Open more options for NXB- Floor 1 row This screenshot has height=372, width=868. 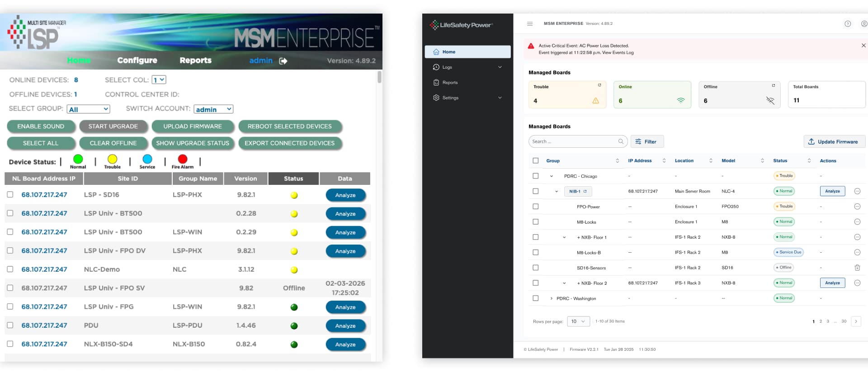click(x=857, y=237)
